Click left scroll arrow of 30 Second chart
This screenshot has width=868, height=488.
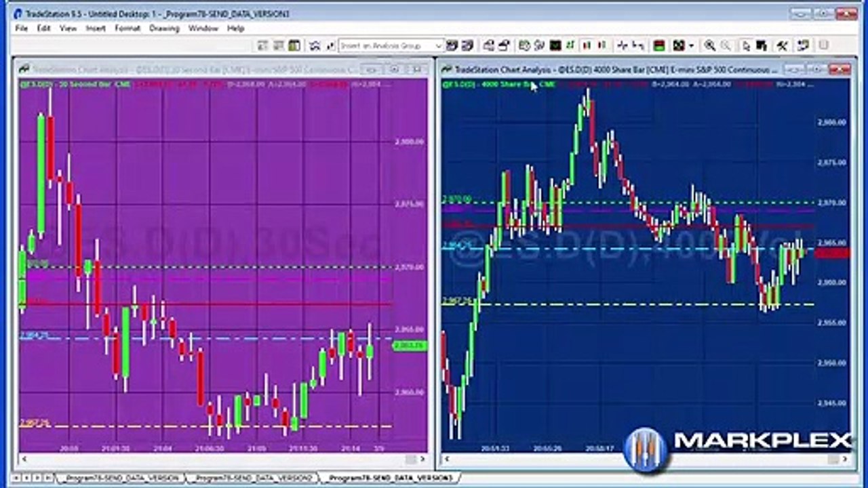click(23, 460)
